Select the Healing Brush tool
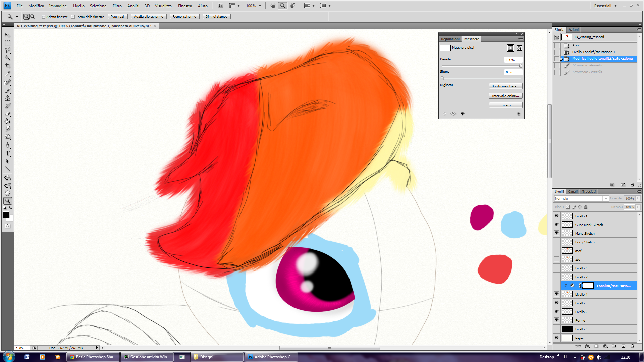644x362 pixels. (x=8, y=83)
